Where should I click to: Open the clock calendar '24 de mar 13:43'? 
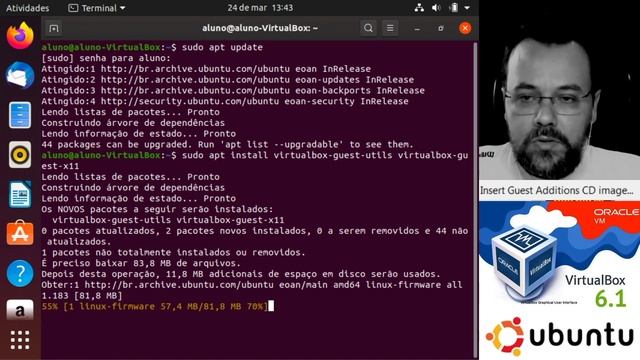(x=260, y=8)
